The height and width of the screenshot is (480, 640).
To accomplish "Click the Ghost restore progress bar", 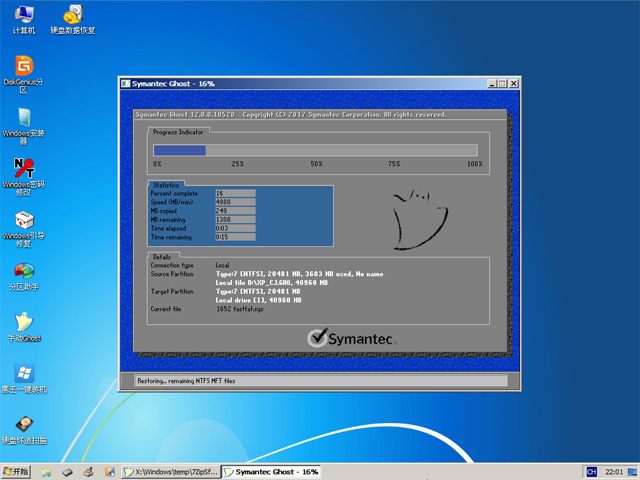I will coord(316,150).
